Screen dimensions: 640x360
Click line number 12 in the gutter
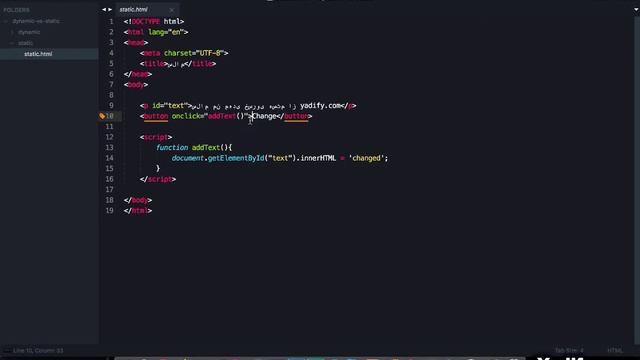click(109, 137)
